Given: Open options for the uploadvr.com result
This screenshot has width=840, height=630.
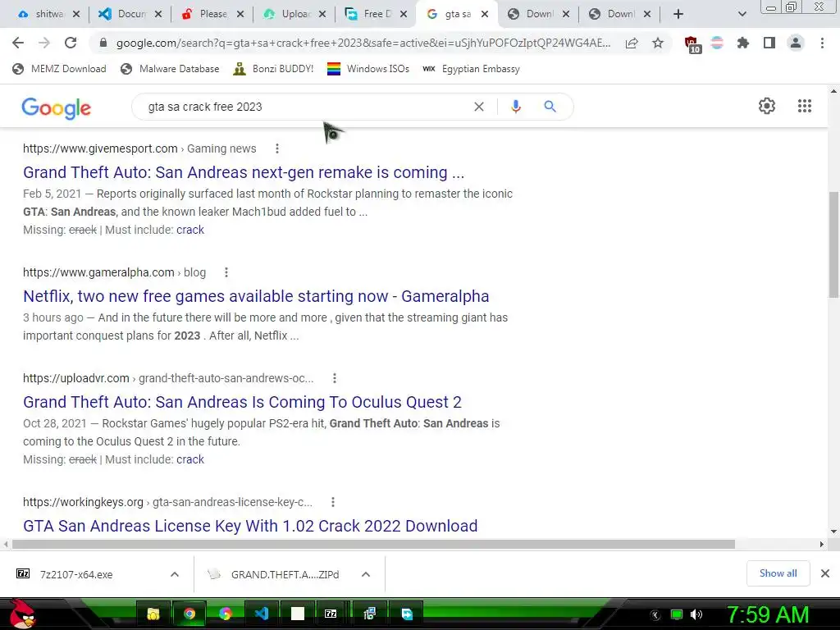Looking at the screenshot, I should coord(335,378).
